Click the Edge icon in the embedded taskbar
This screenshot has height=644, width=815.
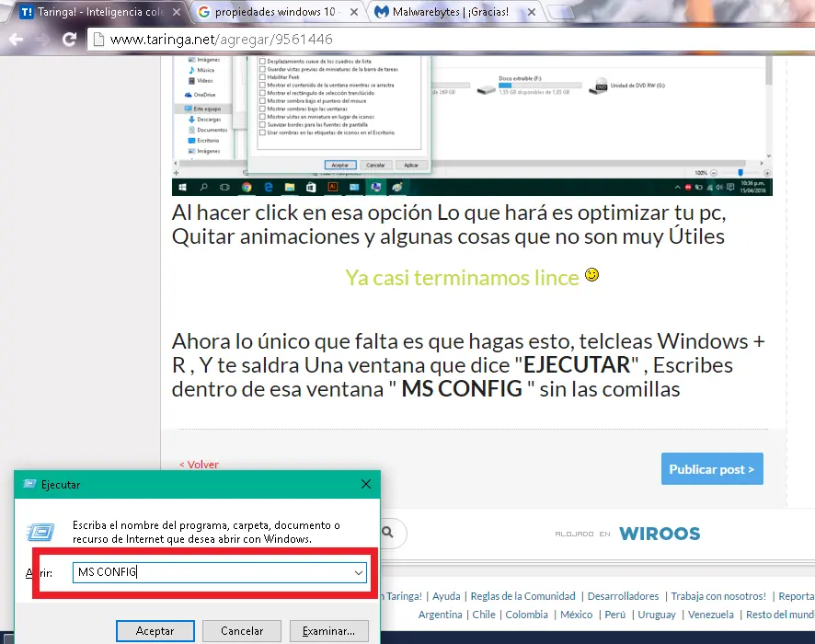269,187
